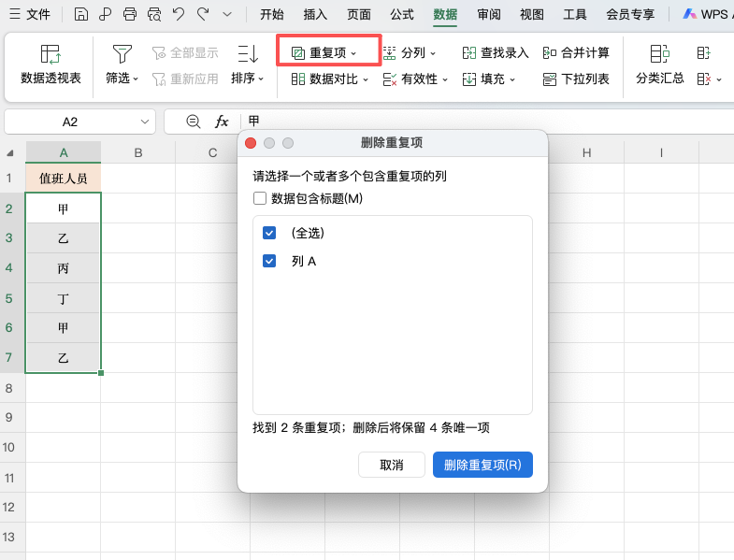Click cell A7 containing 乙
This screenshot has width=734, height=560.
coord(64,358)
